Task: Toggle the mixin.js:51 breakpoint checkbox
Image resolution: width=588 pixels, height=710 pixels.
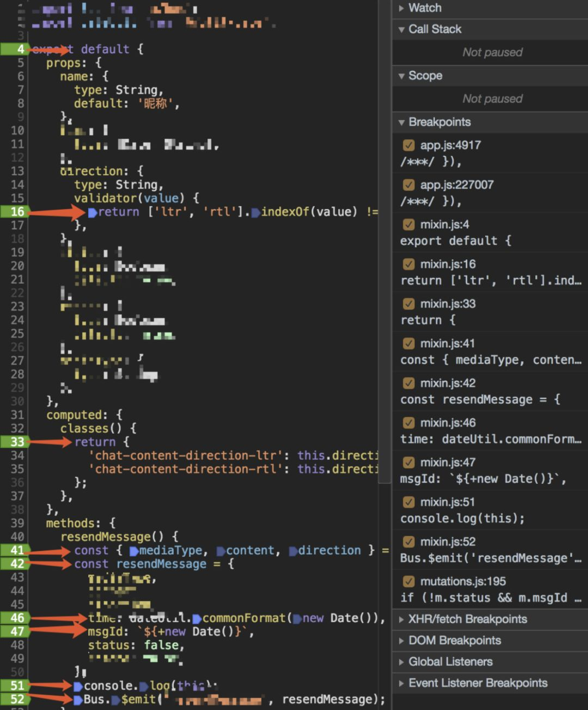Action: click(408, 502)
